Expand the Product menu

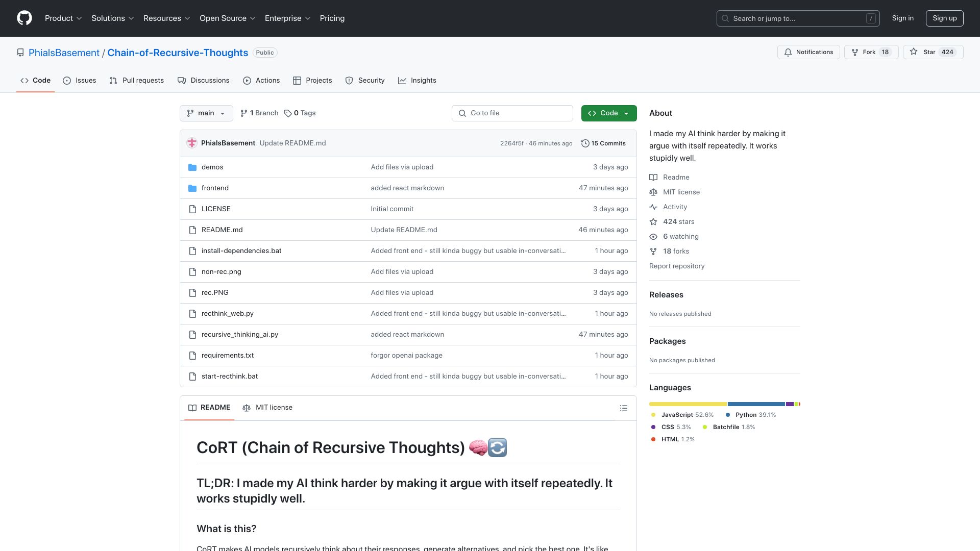coord(63,18)
